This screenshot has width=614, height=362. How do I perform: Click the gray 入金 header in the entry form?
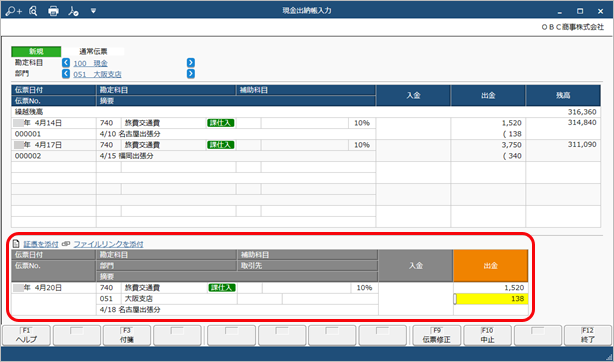pyautogui.click(x=415, y=266)
